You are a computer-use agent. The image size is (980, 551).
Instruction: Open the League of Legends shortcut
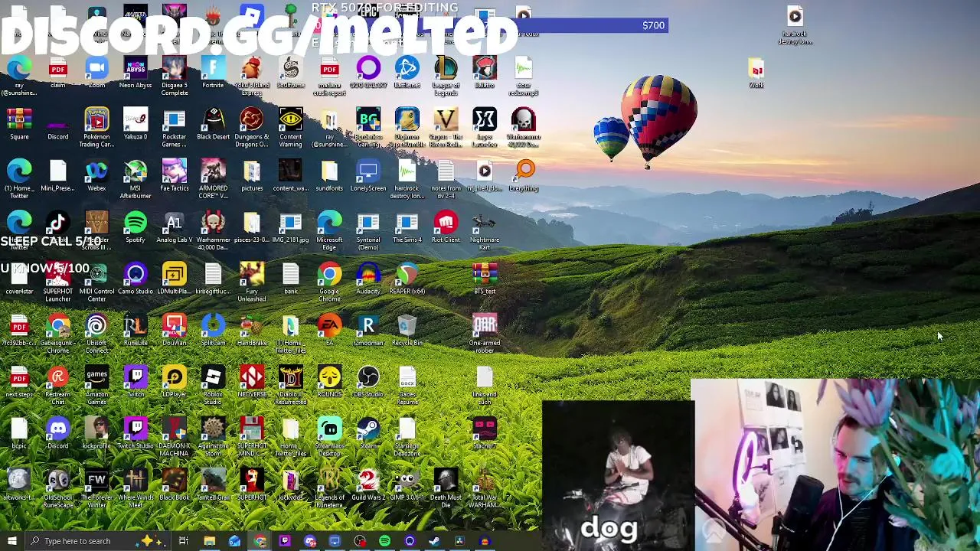click(x=446, y=69)
